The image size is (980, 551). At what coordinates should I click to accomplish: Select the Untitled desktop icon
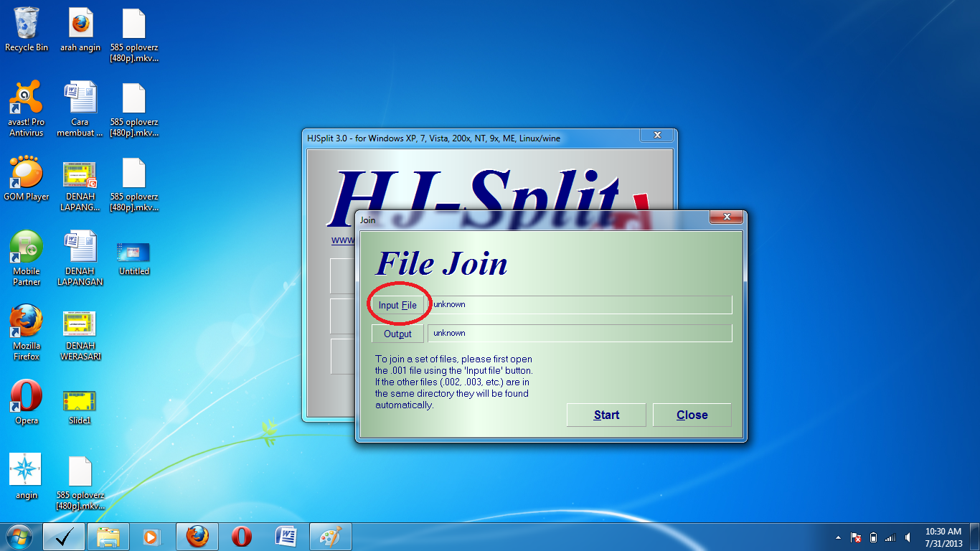click(x=134, y=258)
